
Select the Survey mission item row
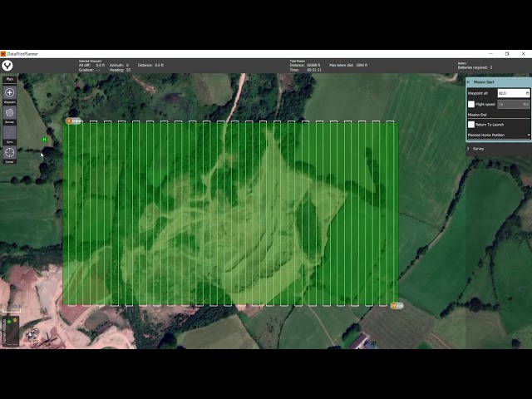click(x=499, y=149)
